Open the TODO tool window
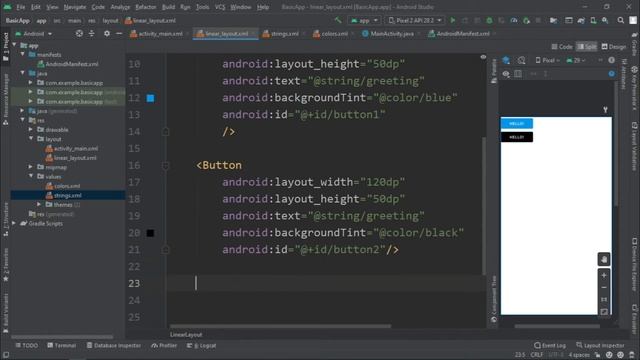This screenshot has width=640, height=360. [27, 345]
